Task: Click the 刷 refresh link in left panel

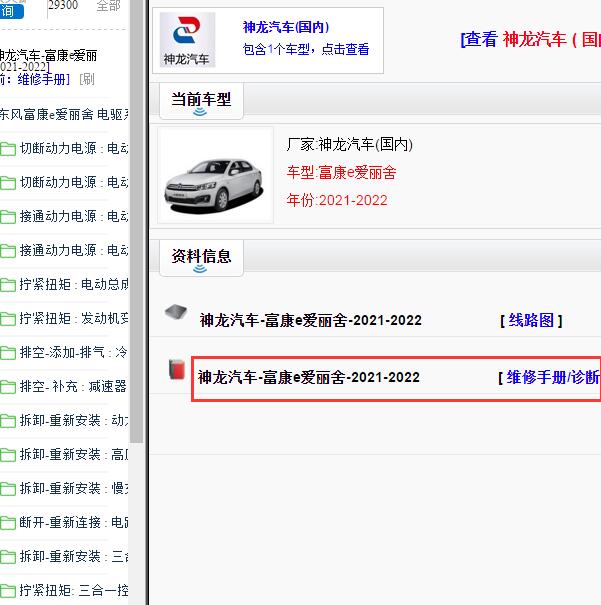Action: pos(87,79)
